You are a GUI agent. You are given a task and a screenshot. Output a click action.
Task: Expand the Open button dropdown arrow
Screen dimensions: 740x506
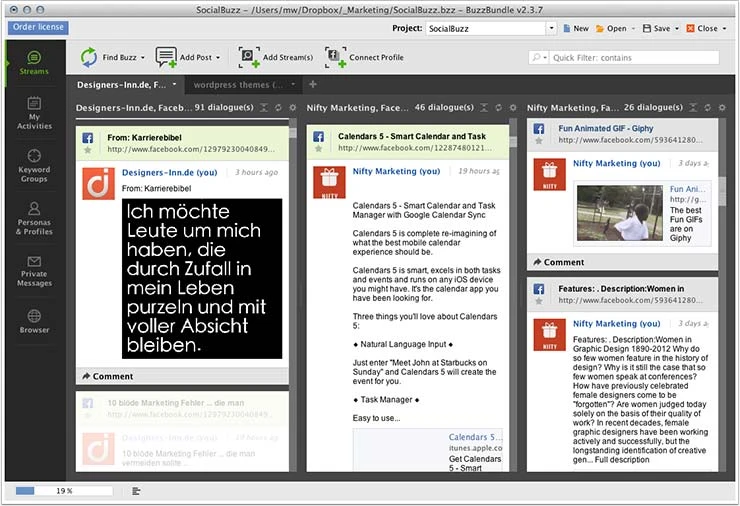(x=633, y=29)
